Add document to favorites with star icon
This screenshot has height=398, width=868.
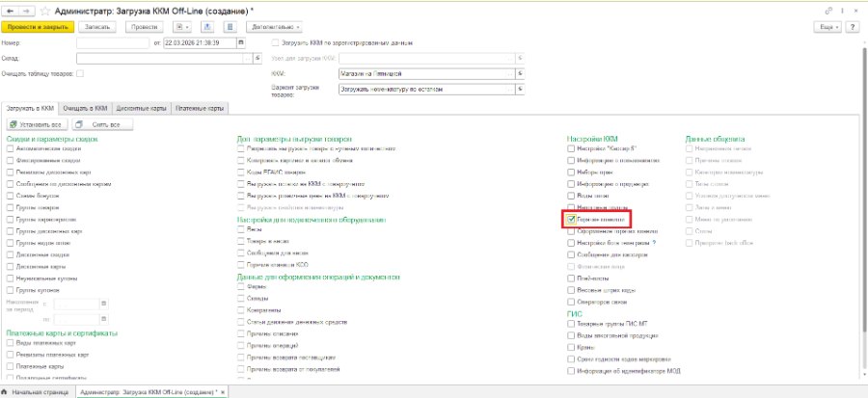click(46, 11)
